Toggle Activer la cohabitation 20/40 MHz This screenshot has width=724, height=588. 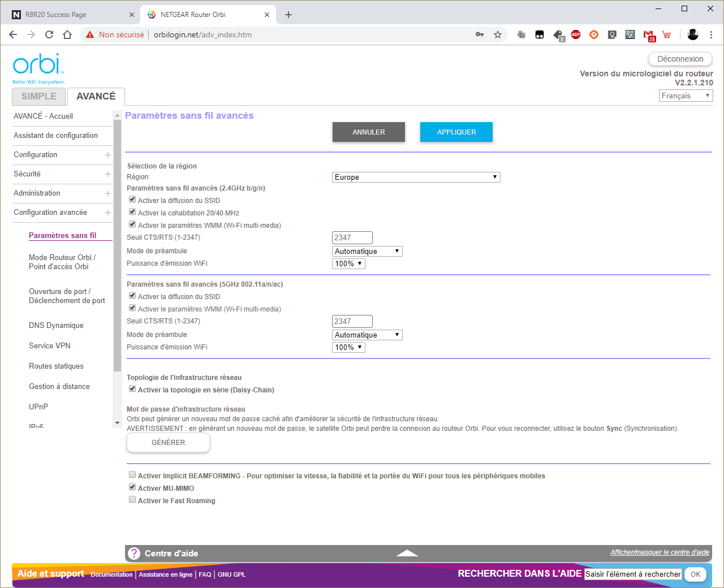[132, 211]
